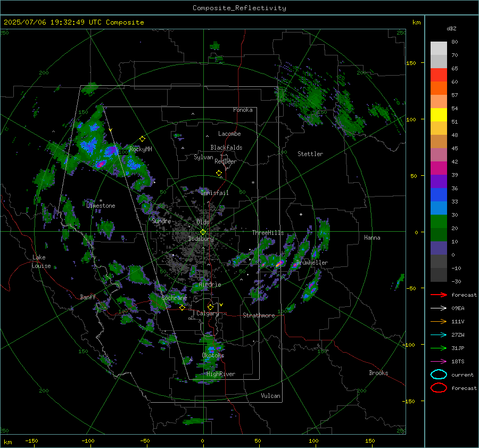Click the light gray swatch at 80 dBZ
Screen dimensions: 479x448
coord(439,48)
